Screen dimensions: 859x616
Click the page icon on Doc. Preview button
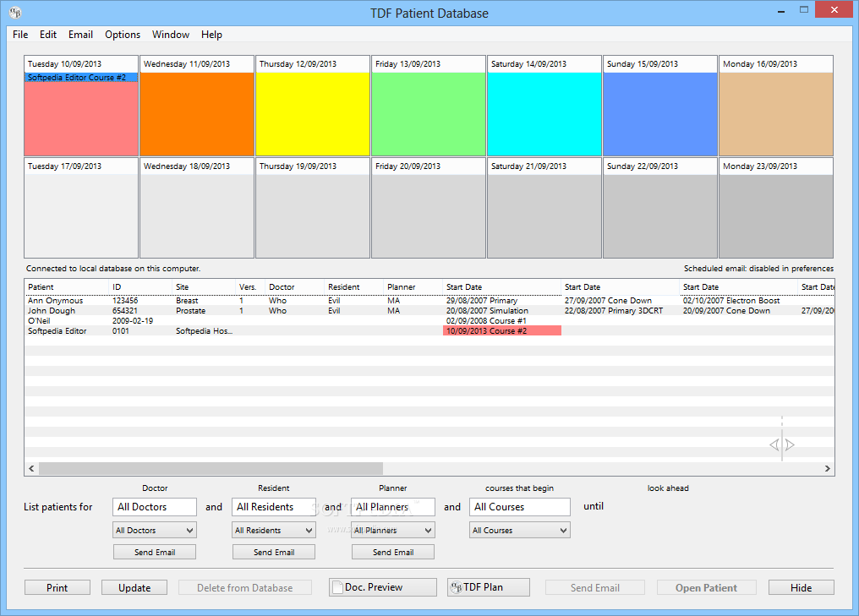[337, 587]
